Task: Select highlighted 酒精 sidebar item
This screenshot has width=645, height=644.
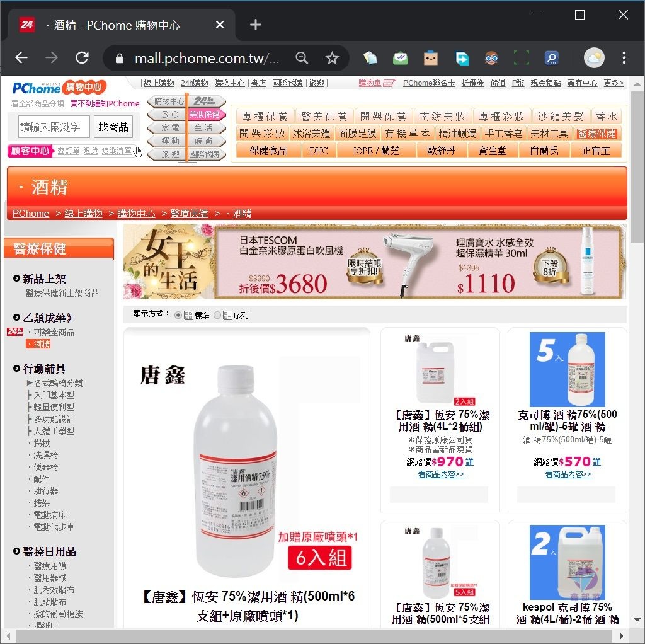Action: pos(38,344)
